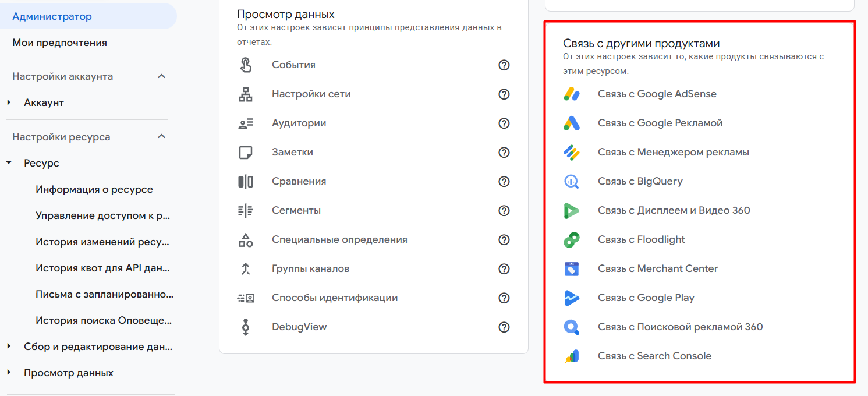
Task: Open the События settings link
Action: 293,65
